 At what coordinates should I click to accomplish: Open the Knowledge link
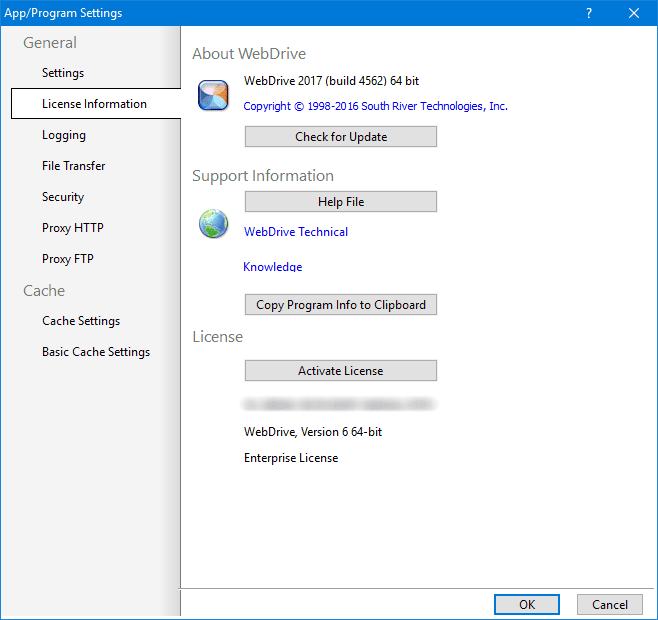coord(273,267)
